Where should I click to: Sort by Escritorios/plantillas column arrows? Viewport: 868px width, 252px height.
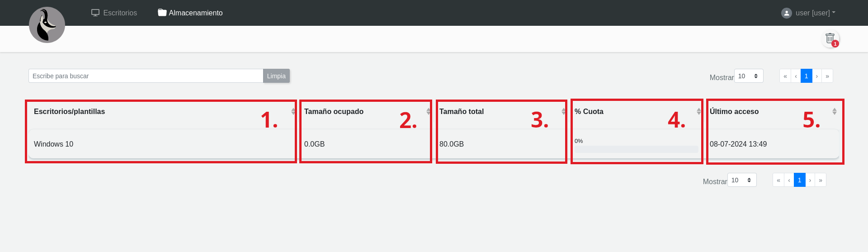[293, 111]
